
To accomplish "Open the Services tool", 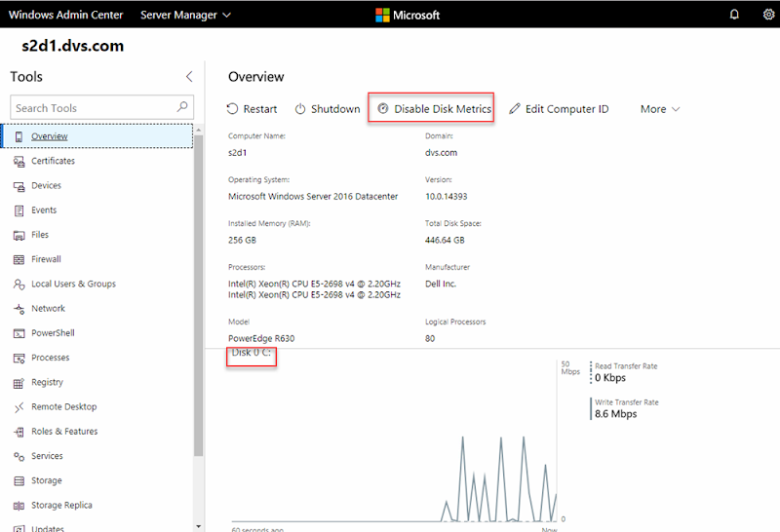I will coord(97,456).
